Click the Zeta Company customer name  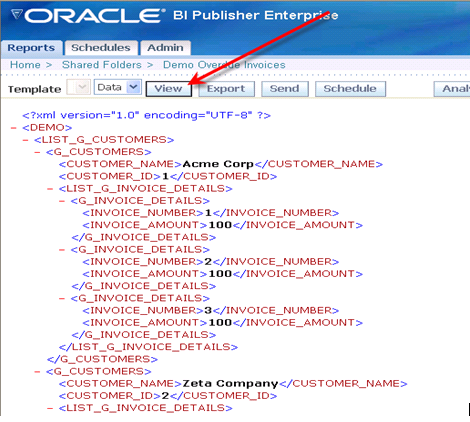click(230, 384)
